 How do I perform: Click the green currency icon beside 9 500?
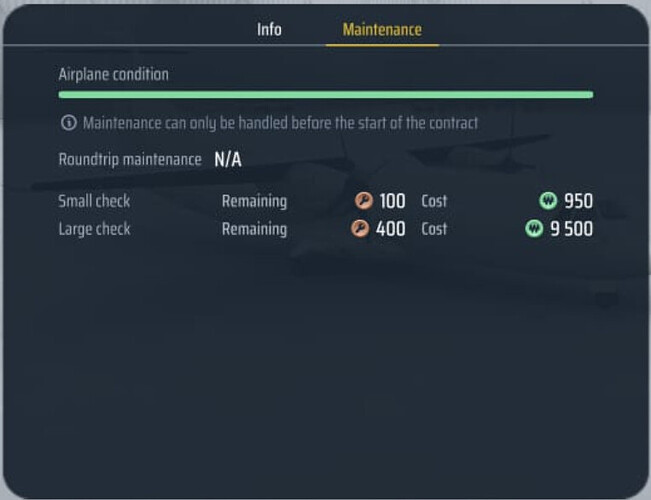tap(534, 228)
